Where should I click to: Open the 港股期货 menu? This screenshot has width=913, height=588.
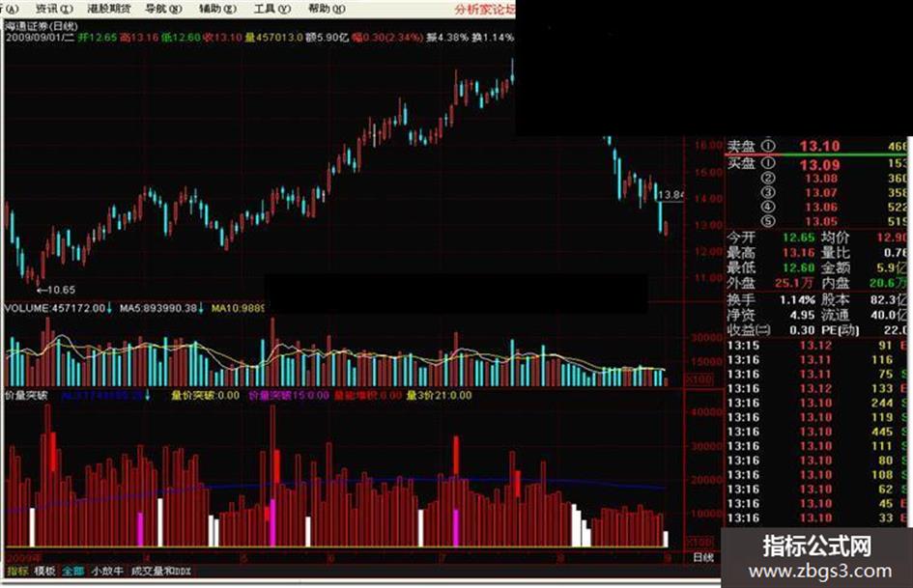pyautogui.click(x=108, y=9)
